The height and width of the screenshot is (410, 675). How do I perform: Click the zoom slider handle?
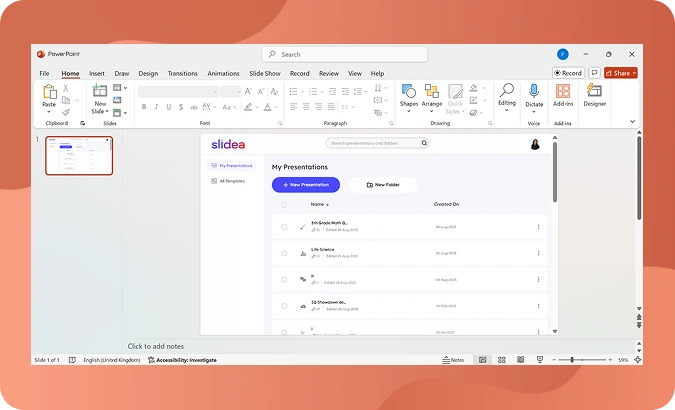[x=572, y=360]
